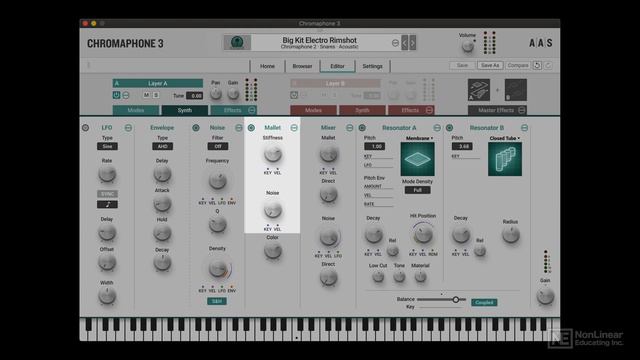Image resolution: width=640 pixels, height=360 pixels.
Task: Toggle the Noise module power button
Action: click(196, 128)
